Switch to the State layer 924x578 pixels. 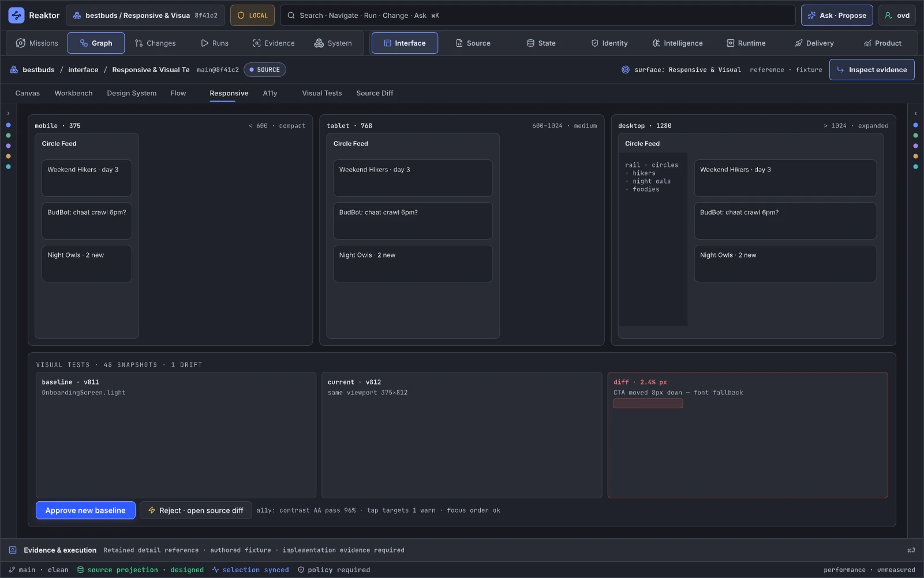coord(541,43)
